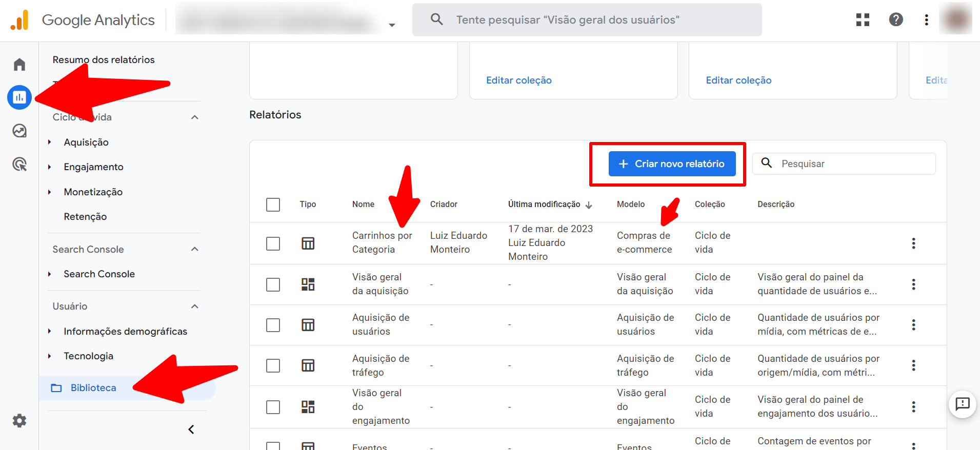Open options menu for Carrinhos por Categoria
Screen dimensions: 980x450
pyautogui.click(x=913, y=243)
